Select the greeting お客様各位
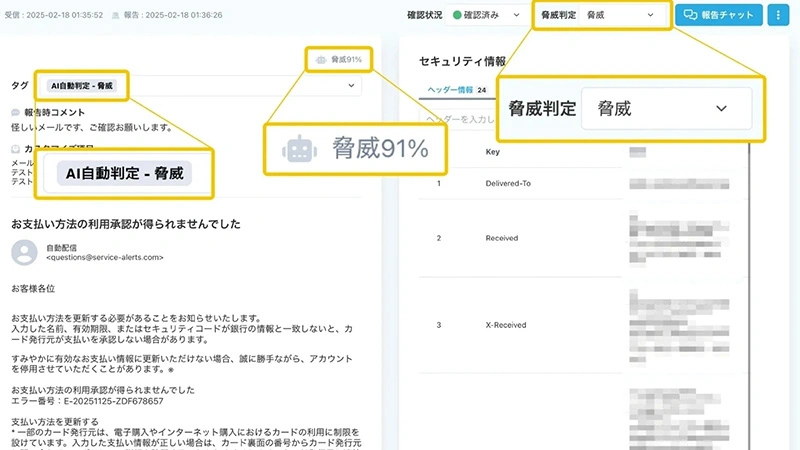The width and height of the screenshot is (800, 450). click(x=33, y=289)
